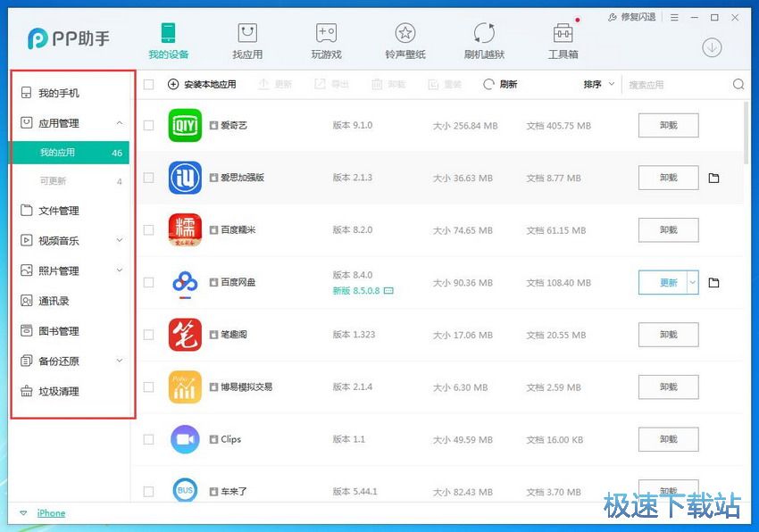Update 百度网盘 with 更新 button
759x532 pixels.
pos(663,282)
